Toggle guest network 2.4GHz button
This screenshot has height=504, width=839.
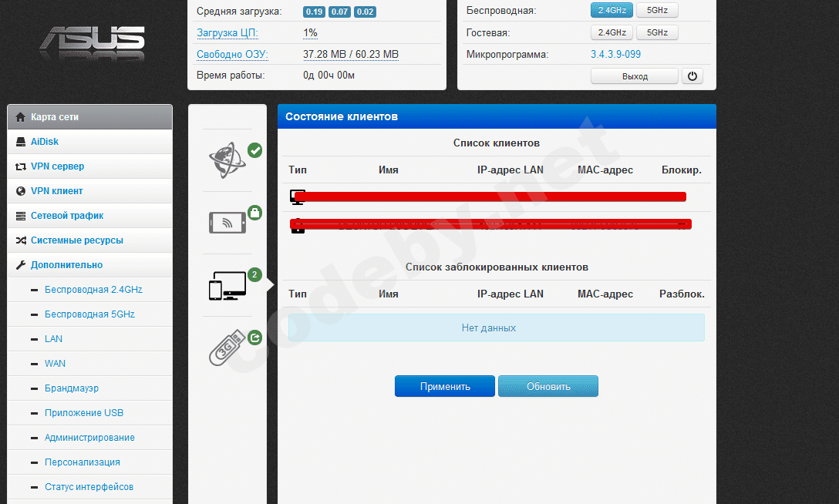pos(612,32)
